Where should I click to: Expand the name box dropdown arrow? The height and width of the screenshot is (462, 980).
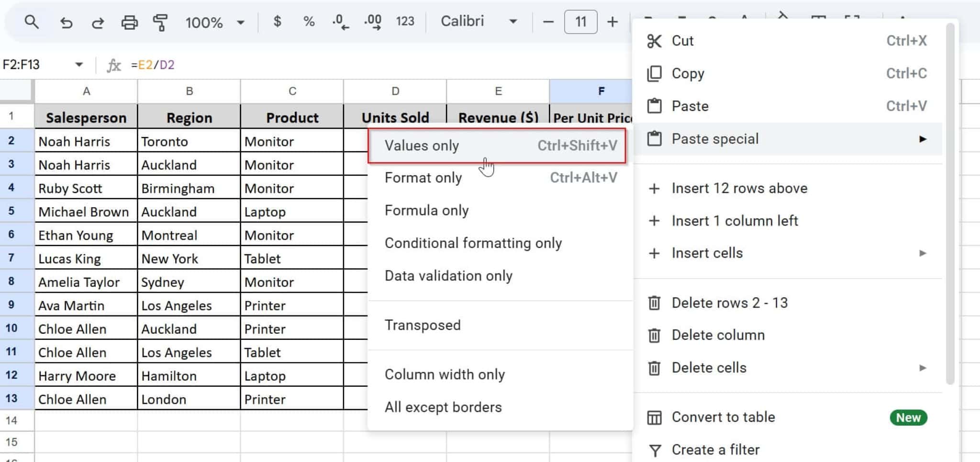pyautogui.click(x=79, y=64)
